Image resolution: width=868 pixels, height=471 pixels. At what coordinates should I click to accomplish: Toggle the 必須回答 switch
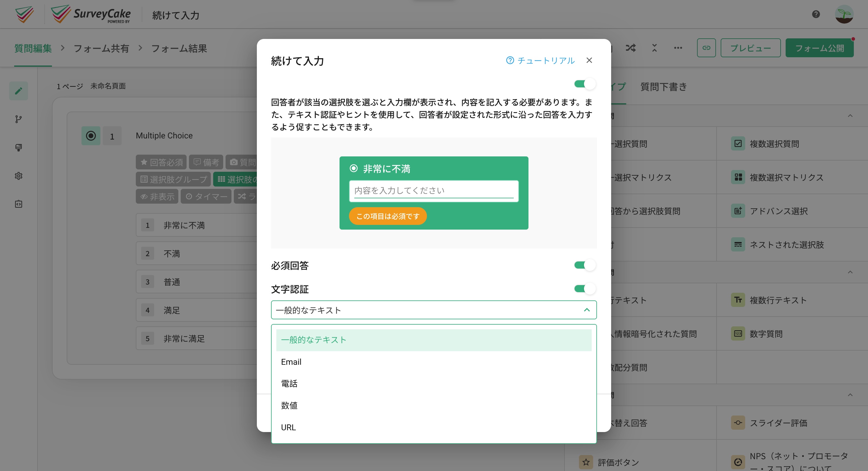[x=585, y=265]
